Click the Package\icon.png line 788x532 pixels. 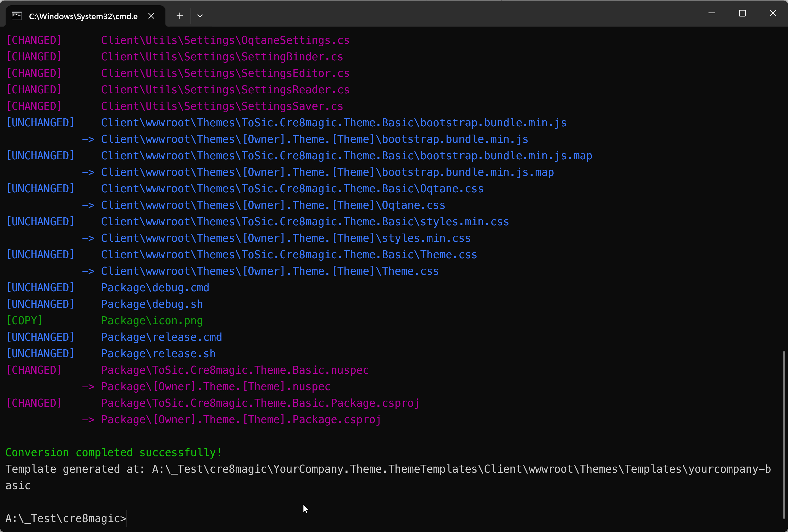point(152,321)
